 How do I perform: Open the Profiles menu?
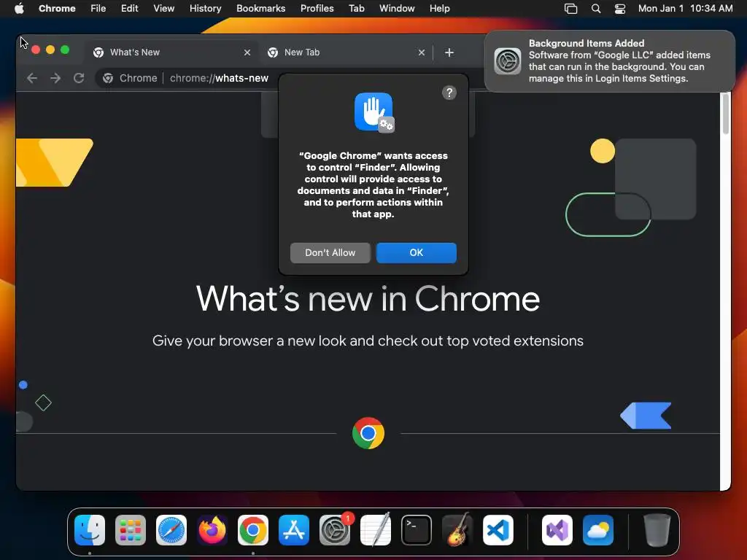tap(317, 8)
